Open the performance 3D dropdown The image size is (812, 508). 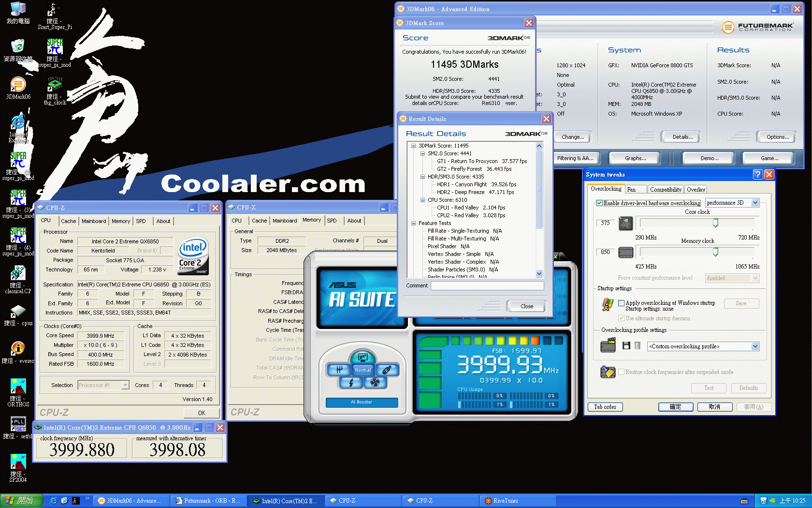pyautogui.click(x=755, y=203)
